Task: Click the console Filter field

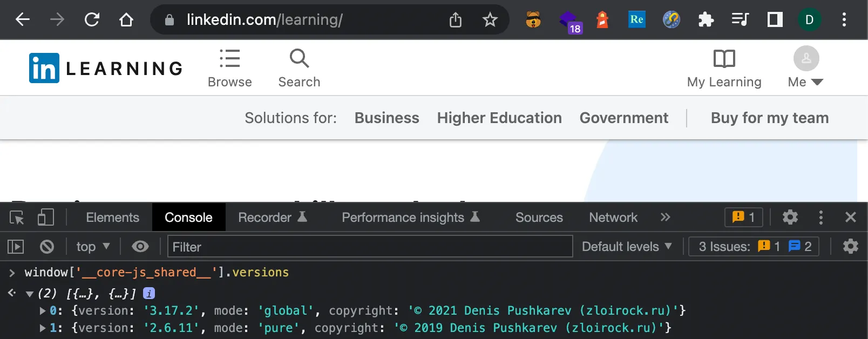Action: click(x=370, y=246)
